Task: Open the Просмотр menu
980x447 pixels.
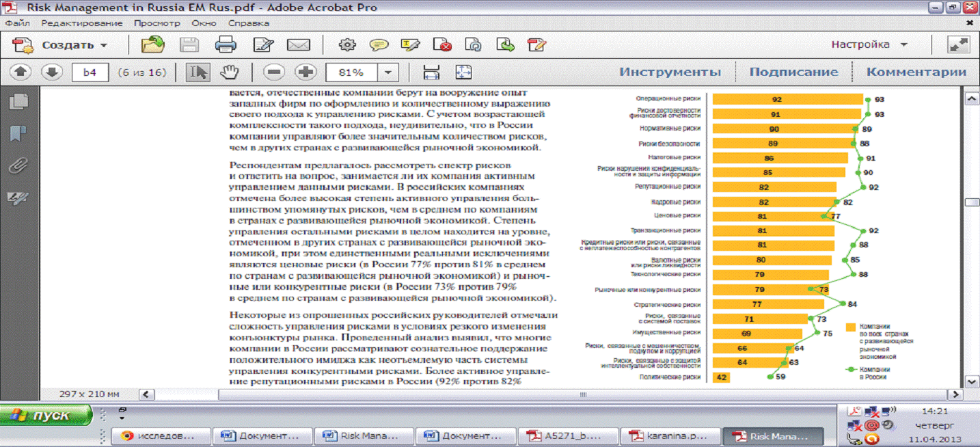Action: [x=156, y=23]
